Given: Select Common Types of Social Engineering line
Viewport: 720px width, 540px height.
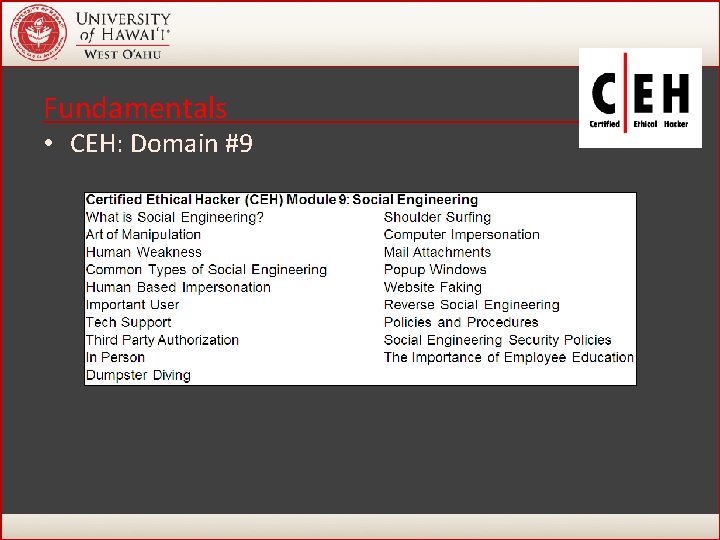Looking at the screenshot, I should [207, 270].
